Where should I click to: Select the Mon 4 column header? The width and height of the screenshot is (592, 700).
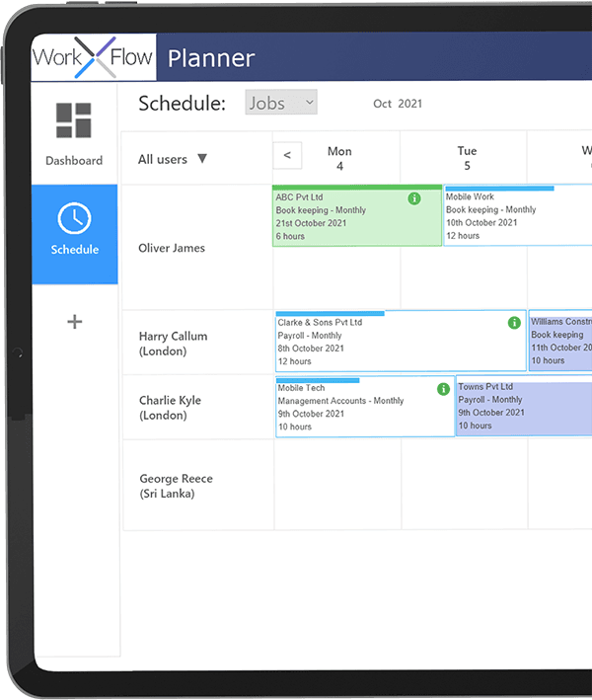[x=339, y=158]
